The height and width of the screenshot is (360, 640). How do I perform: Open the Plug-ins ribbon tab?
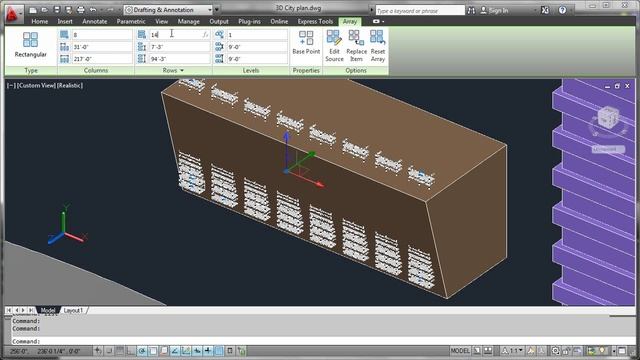click(x=249, y=21)
